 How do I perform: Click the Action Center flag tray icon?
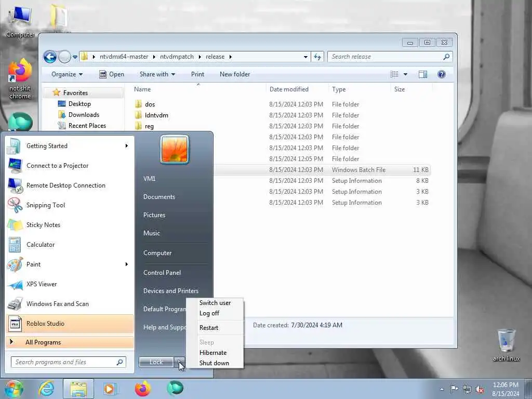pos(454,389)
